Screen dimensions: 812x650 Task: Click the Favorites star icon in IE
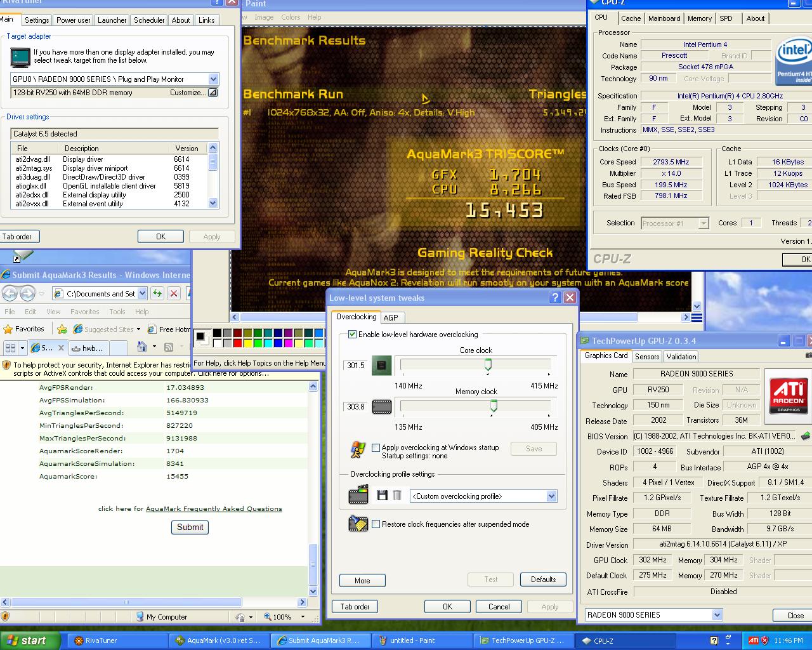[8, 329]
